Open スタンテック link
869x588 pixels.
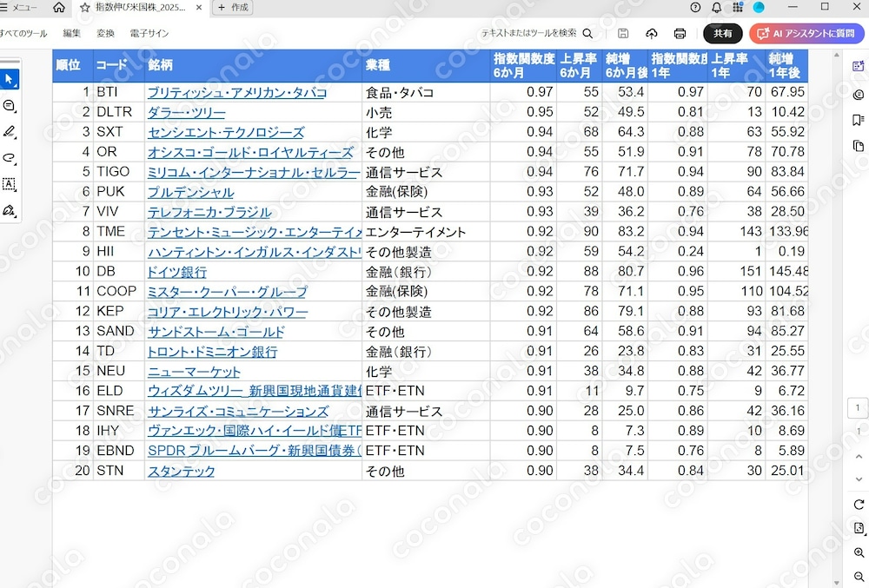click(x=182, y=471)
